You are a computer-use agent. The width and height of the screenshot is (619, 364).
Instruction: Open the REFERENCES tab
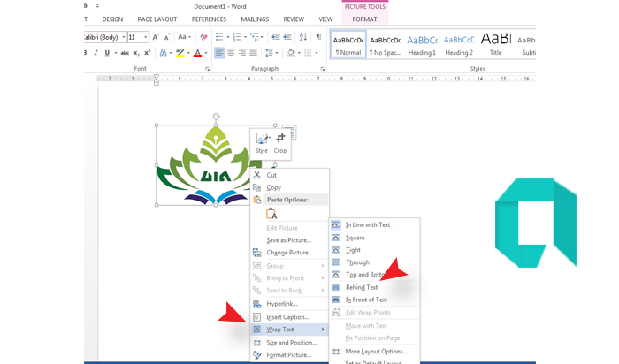click(x=209, y=19)
